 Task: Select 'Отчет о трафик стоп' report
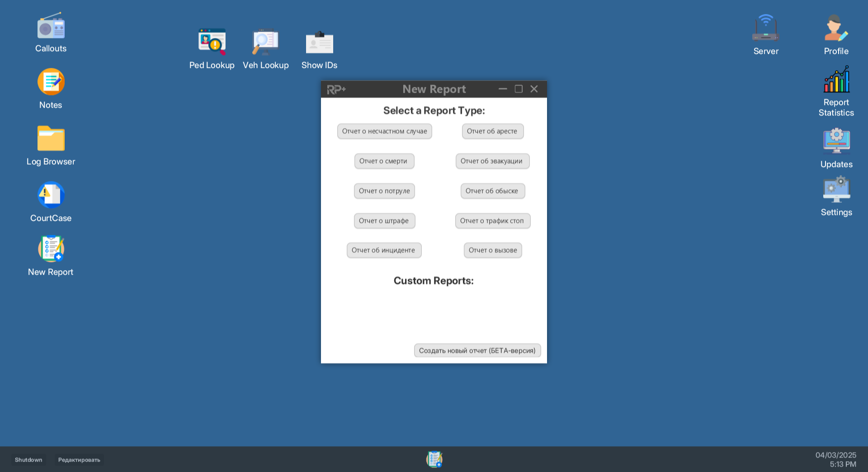coord(492,221)
